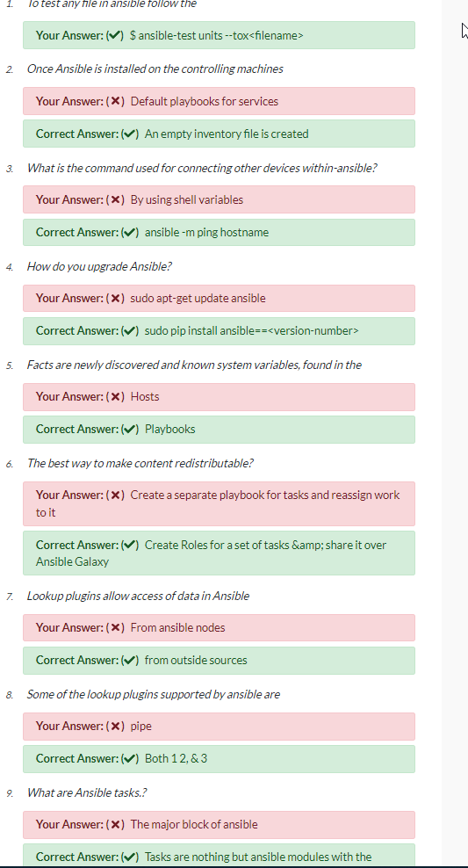Click the checkmark icon beside 'An empty inventory file is created'

(x=129, y=134)
